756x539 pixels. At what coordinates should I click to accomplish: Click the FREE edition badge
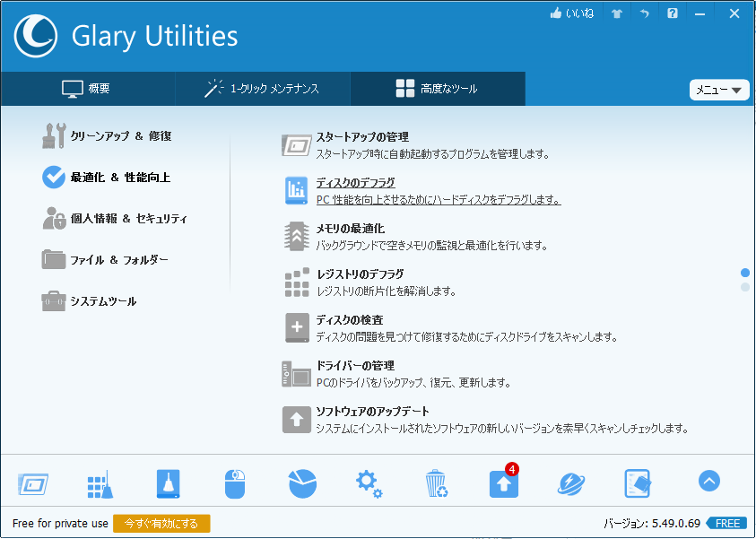coord(726,524)
